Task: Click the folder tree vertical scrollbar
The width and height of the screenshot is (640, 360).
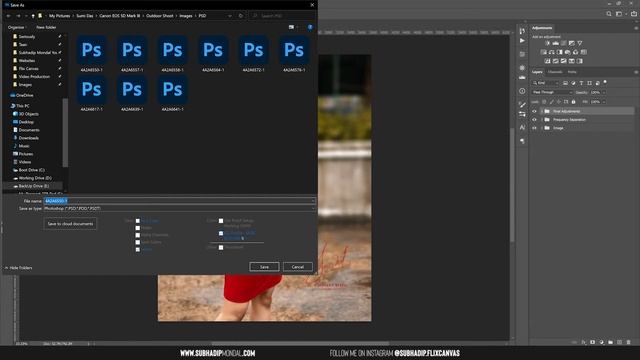Action: (x=65, y=133)
